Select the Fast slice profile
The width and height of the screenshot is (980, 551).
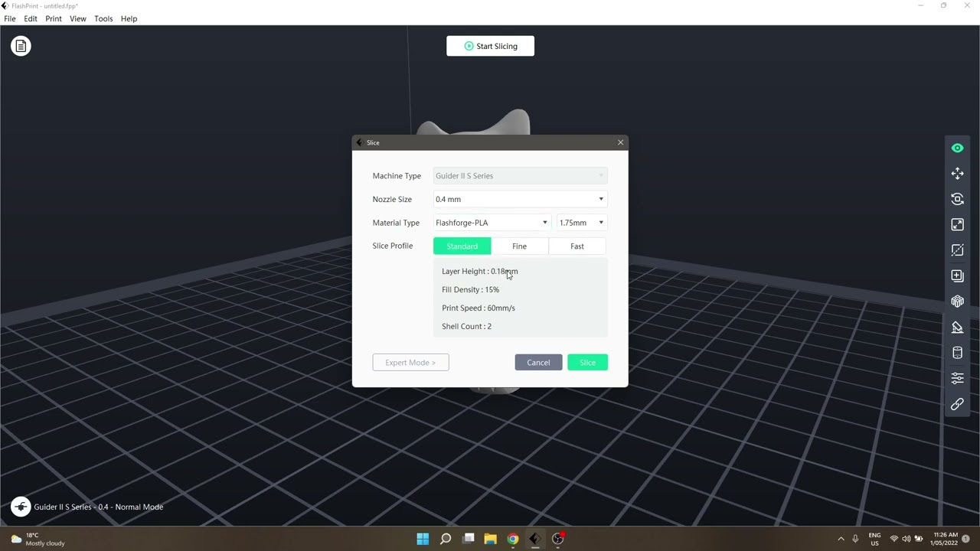[x=577, y=246]
